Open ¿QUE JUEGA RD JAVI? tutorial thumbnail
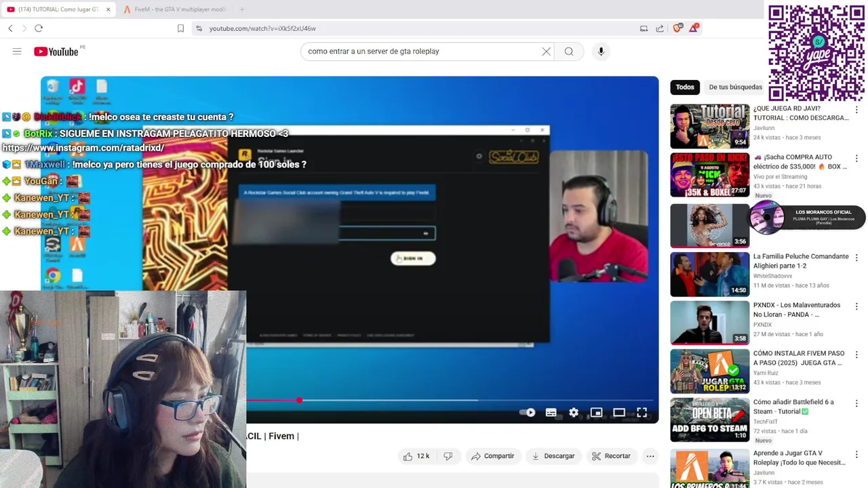868x488 pixels. [709, 126]
